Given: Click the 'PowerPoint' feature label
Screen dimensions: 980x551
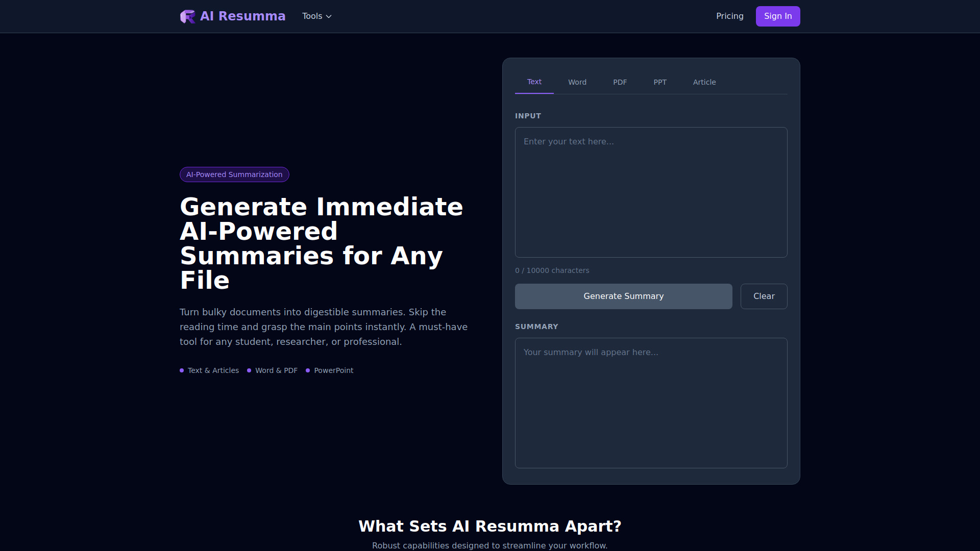Looking at the screenshot, I should click(333, 370).
